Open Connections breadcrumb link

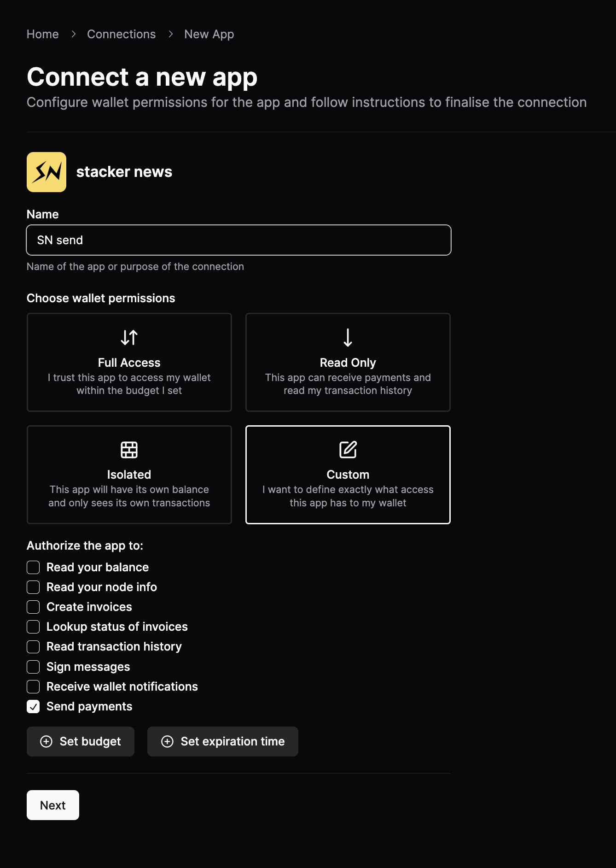coord(122,34)
